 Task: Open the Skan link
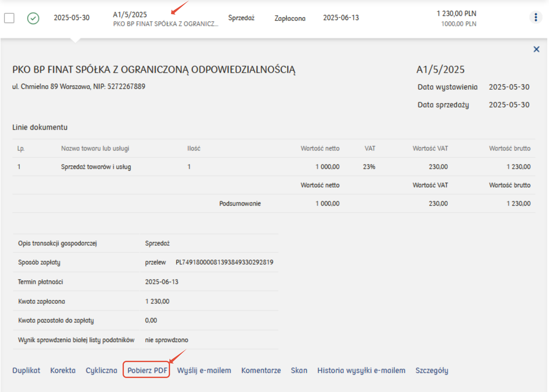pos(299,370)
